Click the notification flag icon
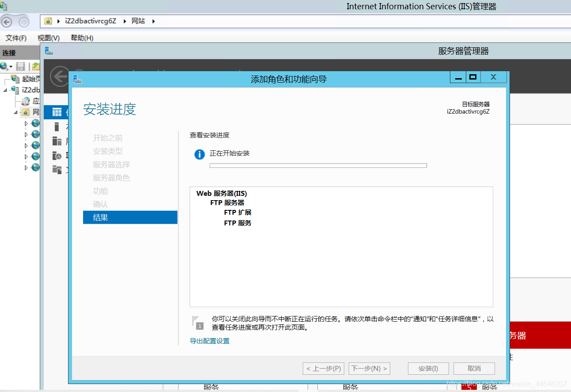The image size is (571, 392). point(198,323)
